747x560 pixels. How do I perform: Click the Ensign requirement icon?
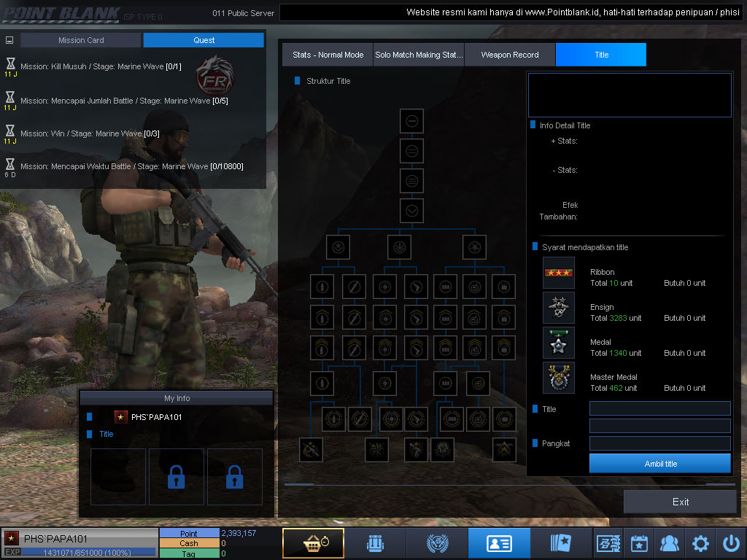click(x=558, y=308)
